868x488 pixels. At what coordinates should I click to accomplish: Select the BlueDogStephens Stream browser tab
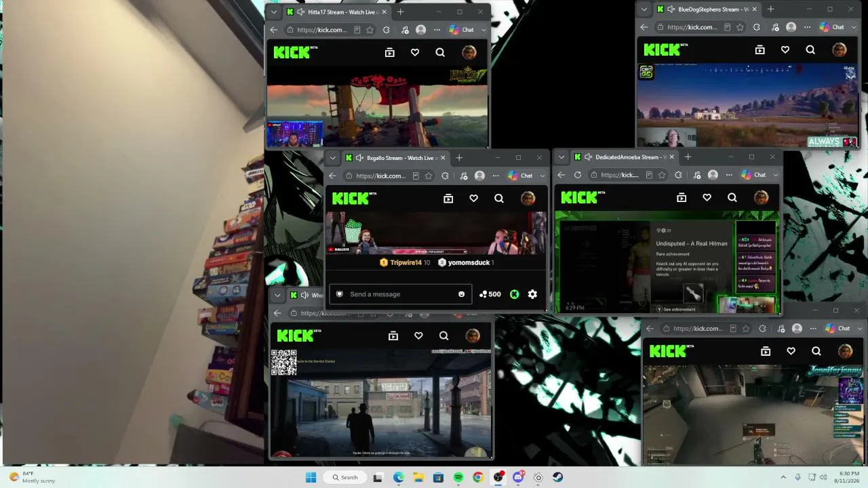[x=707, y=9]
